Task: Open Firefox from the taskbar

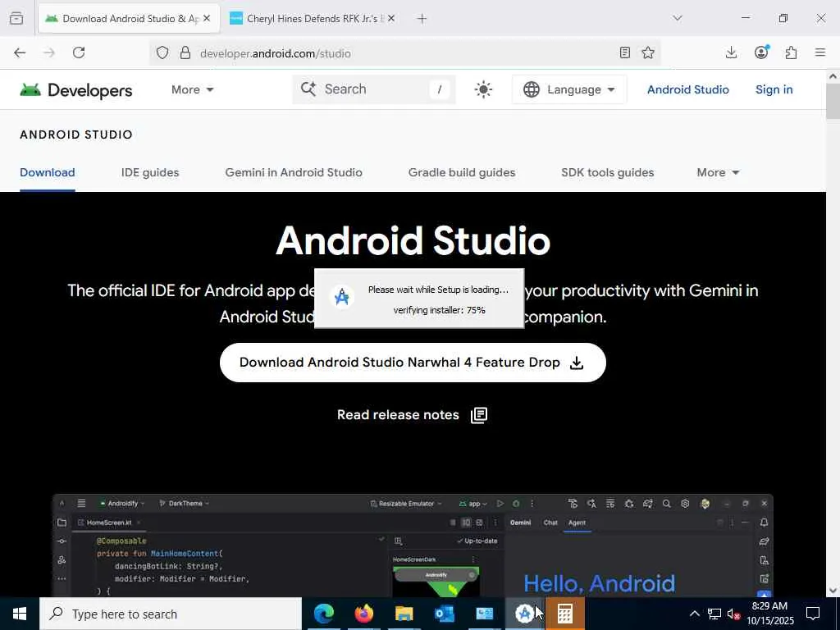Action: coord(363,614)
